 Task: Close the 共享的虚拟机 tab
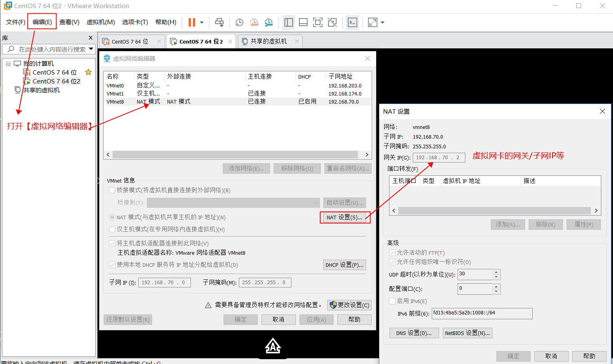(x=297, y=42)
